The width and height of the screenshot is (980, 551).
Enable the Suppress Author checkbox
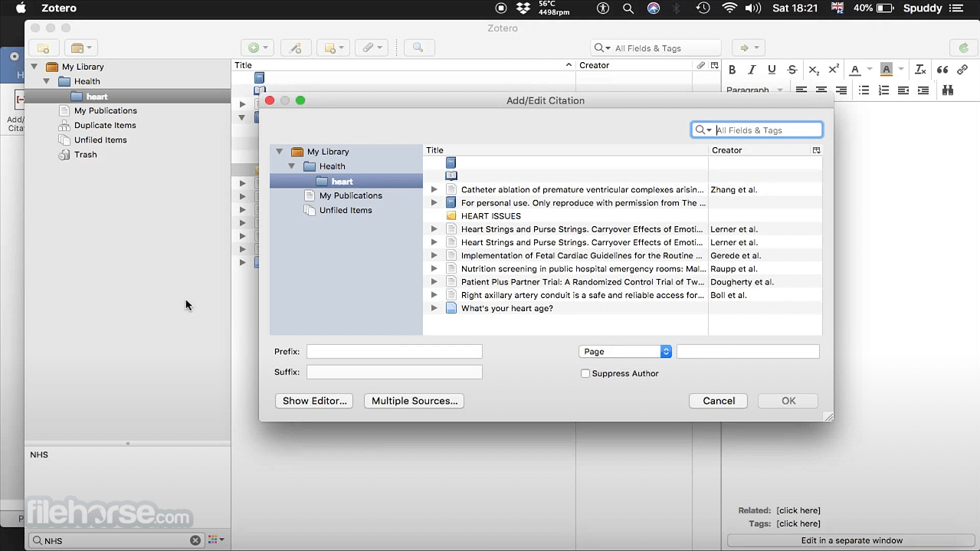[585, 374]
